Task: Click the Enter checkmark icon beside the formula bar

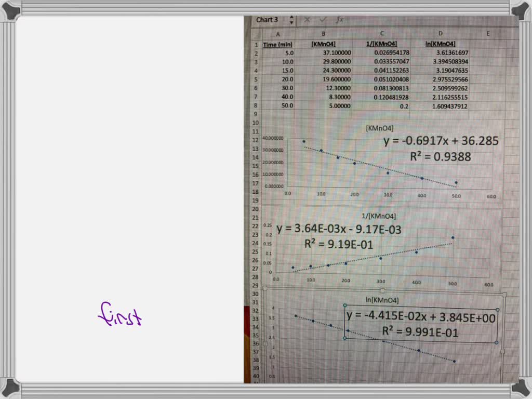Action: [x=323, y=19]
